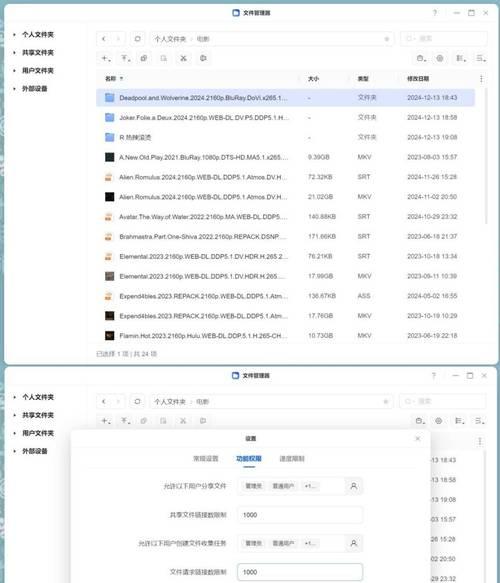Pick users icon for 允许以下用户分享文件
This screenshot has height=583, width=500.
pyautogui.click(x=354, y=486)
